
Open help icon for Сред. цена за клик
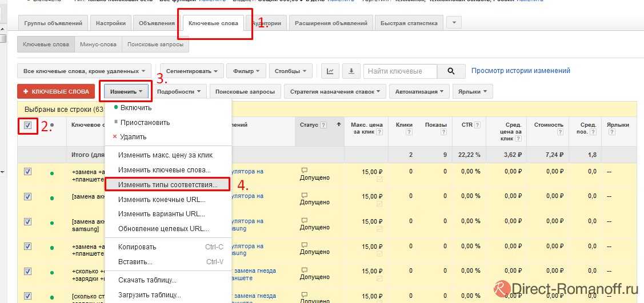coord(518,139)
